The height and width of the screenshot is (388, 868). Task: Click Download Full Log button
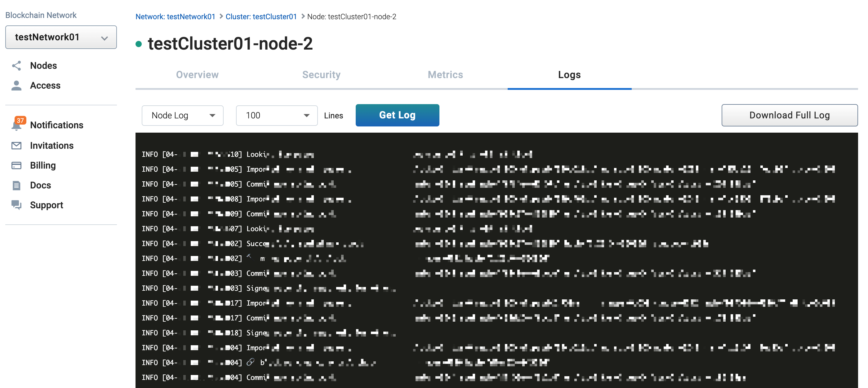pos(790,115)
